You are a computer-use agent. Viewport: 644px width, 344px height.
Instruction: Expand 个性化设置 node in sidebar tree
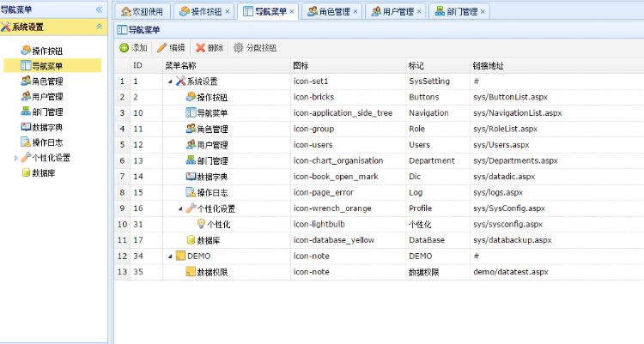coord(16,158)
